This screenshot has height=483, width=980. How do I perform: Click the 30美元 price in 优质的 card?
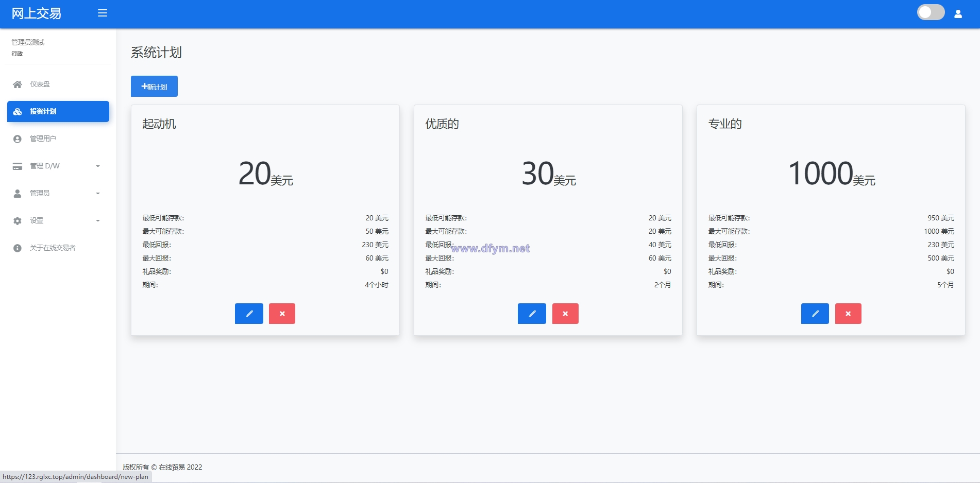point(549,174)
